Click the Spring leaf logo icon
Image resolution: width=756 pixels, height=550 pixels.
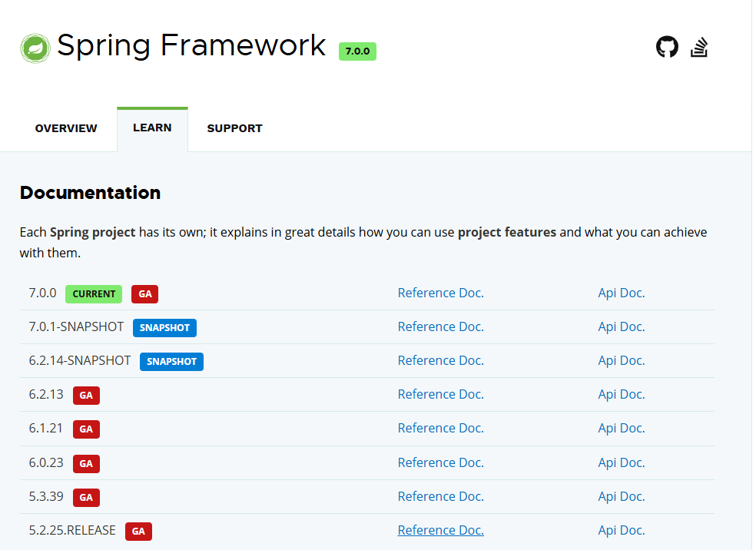click(x=35, y=48)
